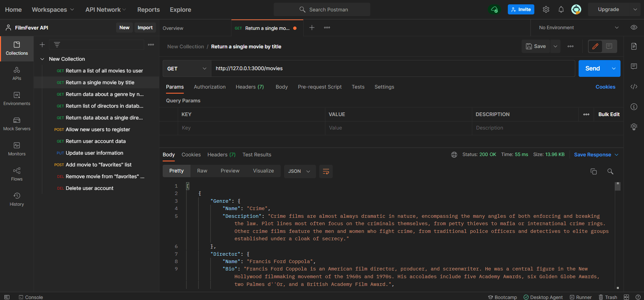Click the sync status cloud icon

click(494, 9)
